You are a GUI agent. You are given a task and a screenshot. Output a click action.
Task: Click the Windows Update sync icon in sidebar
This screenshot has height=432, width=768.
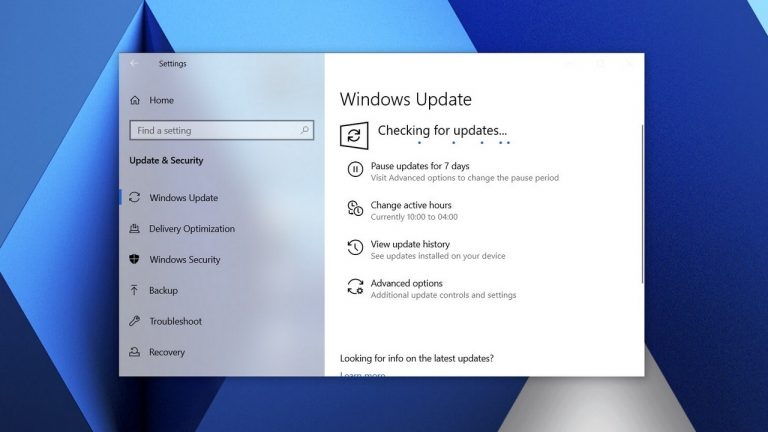click(x=135, y=197)
